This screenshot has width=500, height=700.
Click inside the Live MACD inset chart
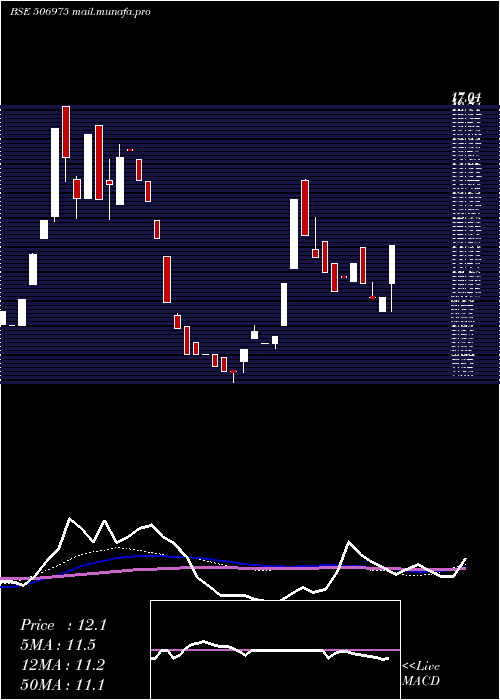[275, 650]
